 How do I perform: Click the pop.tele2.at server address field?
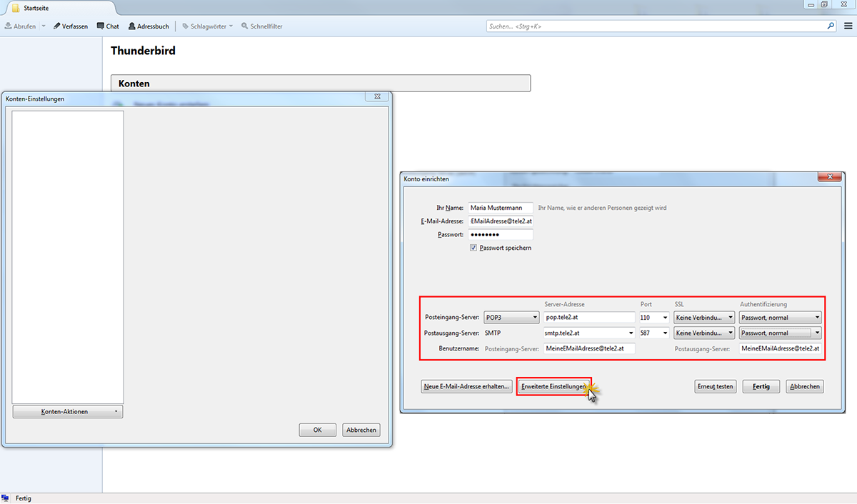click(x=589, y=317)
